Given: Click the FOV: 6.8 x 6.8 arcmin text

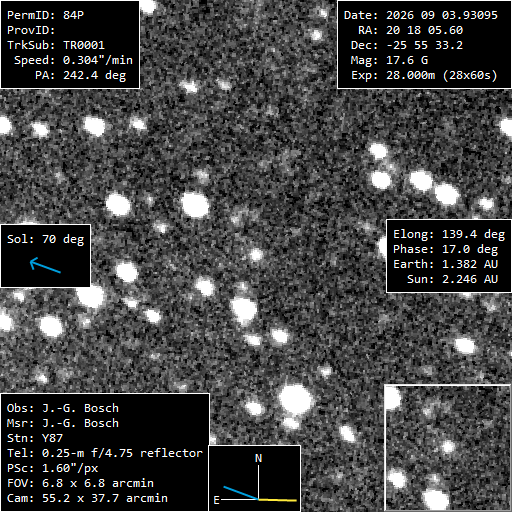Looking at the screenshot, I should click(x=80, y=483).
